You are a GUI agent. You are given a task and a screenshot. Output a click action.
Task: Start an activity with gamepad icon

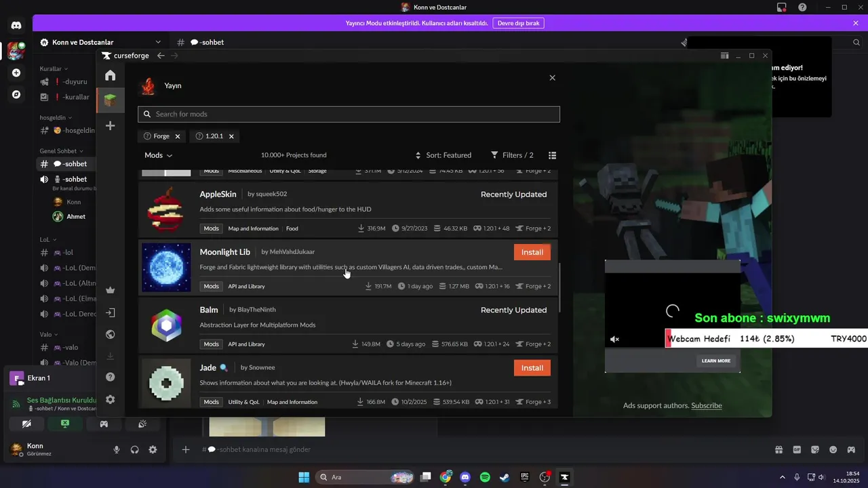coord(104,424)
